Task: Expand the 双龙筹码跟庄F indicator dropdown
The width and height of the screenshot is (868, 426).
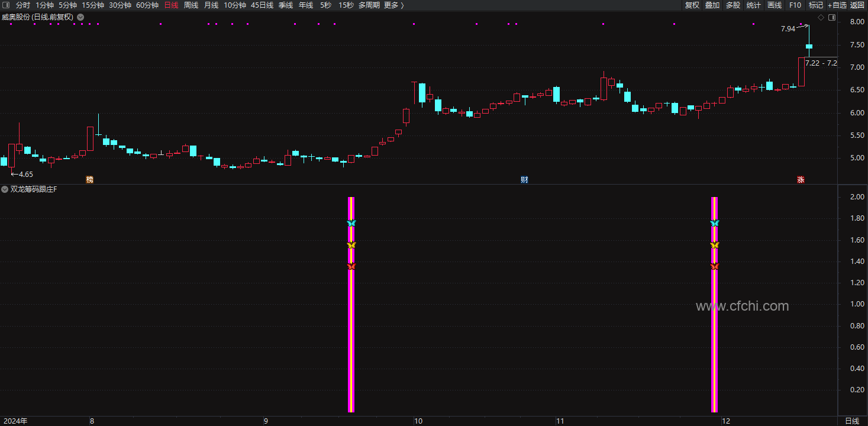Action: [x=5, y=189]
